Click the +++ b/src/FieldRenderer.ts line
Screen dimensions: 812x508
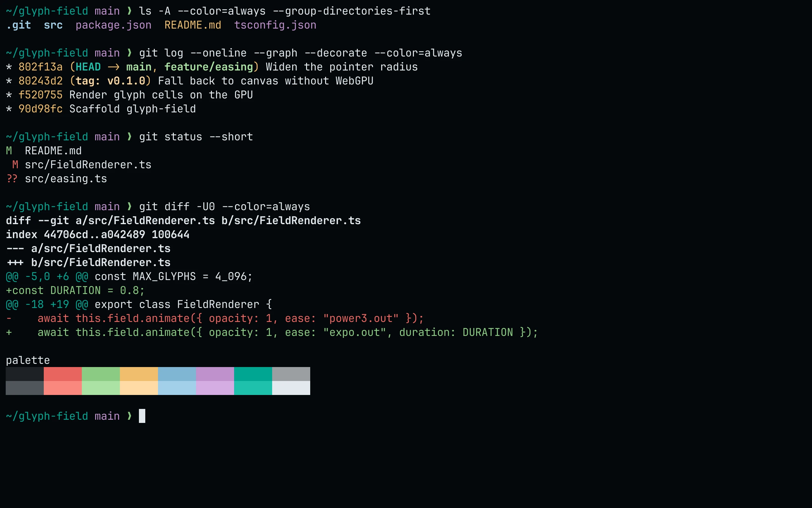(x=88, y=263)
